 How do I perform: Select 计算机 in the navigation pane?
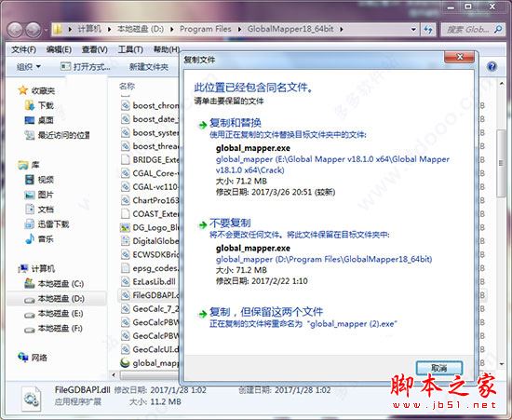click(x=36, y=269)
